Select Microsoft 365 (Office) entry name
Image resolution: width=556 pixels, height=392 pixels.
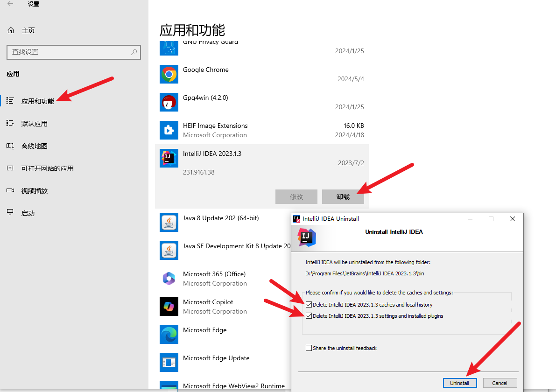[x=214, y=274]
